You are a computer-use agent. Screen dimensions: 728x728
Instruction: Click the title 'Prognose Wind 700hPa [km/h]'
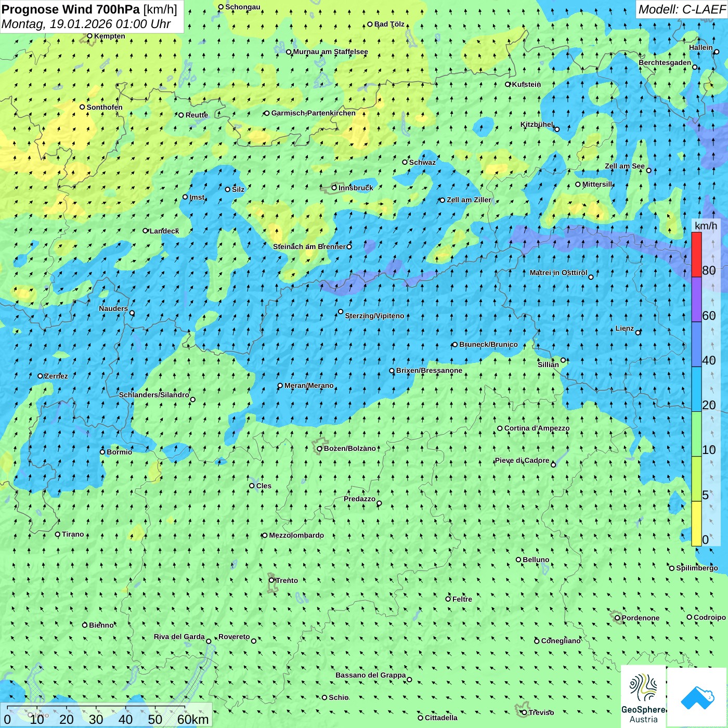click(89, 9)
